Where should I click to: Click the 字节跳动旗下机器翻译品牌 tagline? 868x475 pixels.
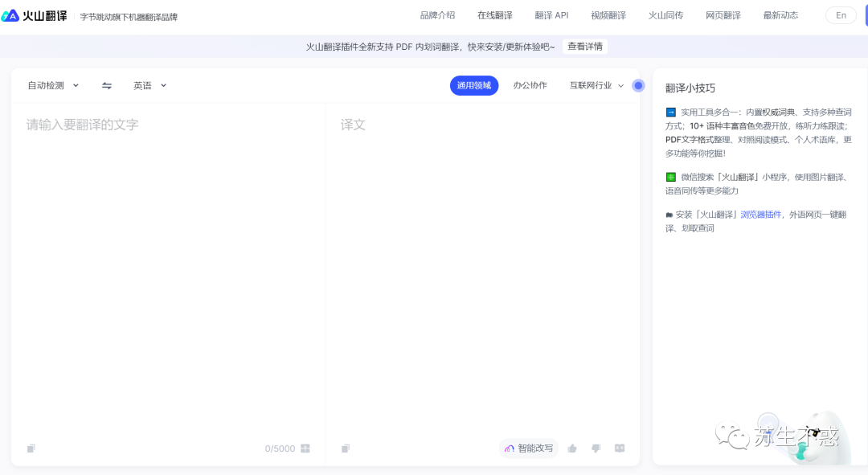(x=129, y=17)
